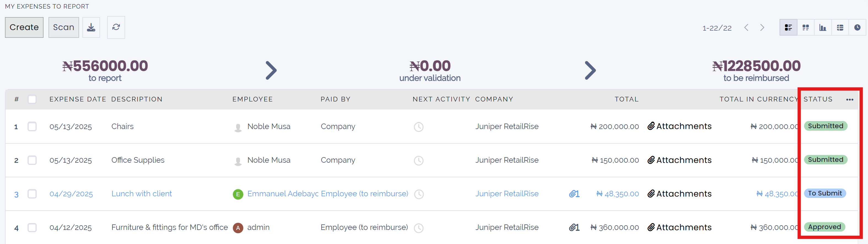Click the Create button

tap(24, 27)
